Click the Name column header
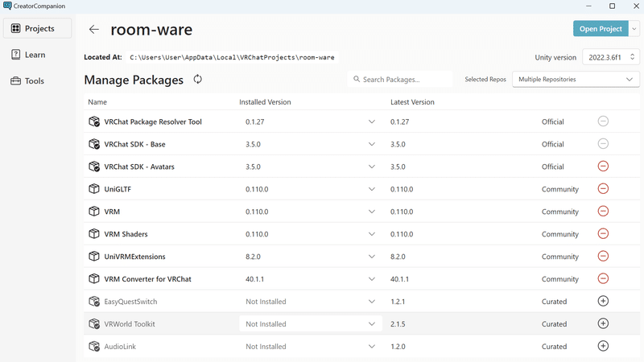 (x=97, y=102)
